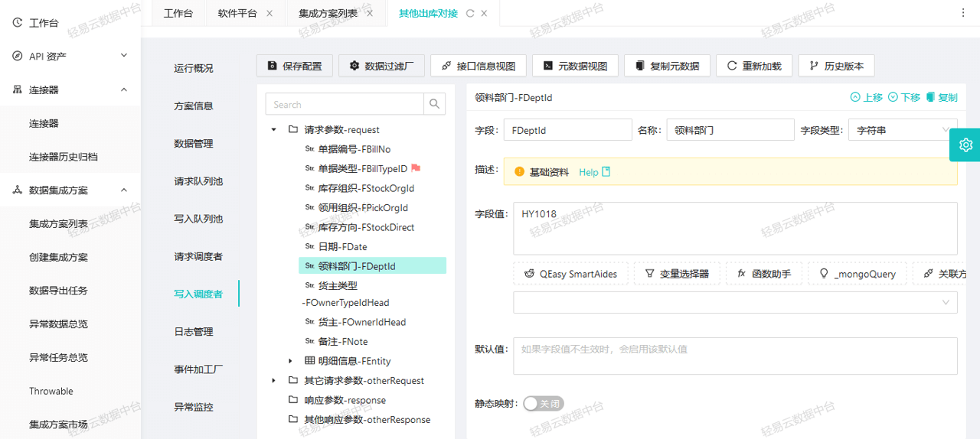This screenshot has height=439, width=980.
Task: Open the settings gear floating button
Action: [x=965, y=145]
